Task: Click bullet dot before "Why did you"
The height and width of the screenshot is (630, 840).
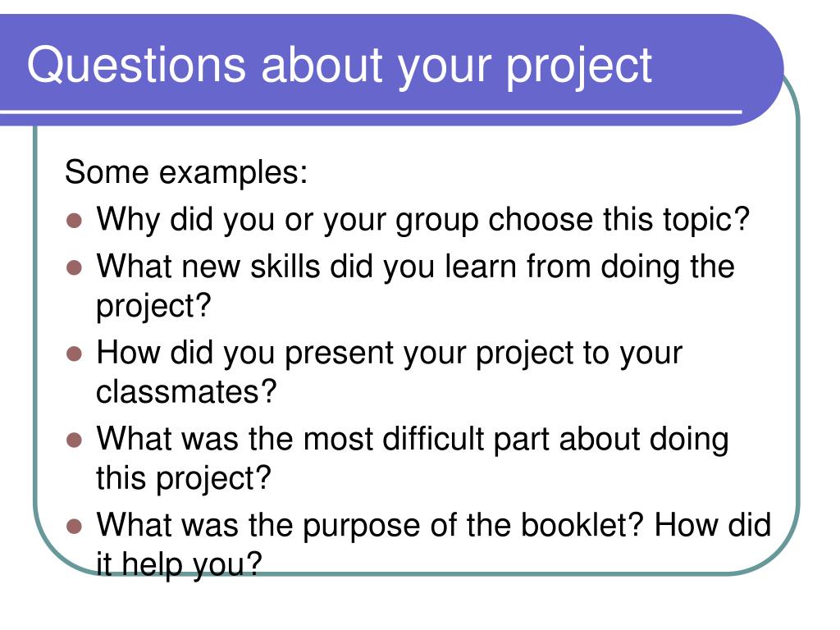Action: coord(74,221)
